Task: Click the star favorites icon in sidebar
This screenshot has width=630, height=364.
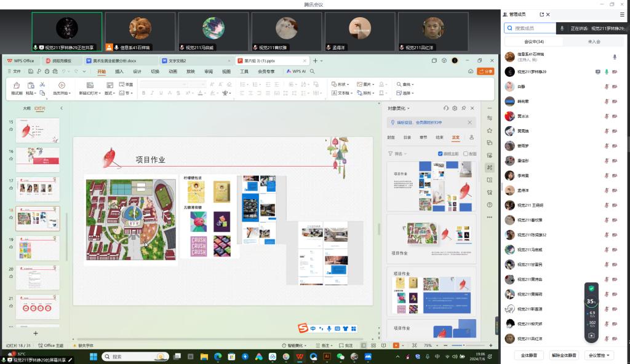Action: 490,130
